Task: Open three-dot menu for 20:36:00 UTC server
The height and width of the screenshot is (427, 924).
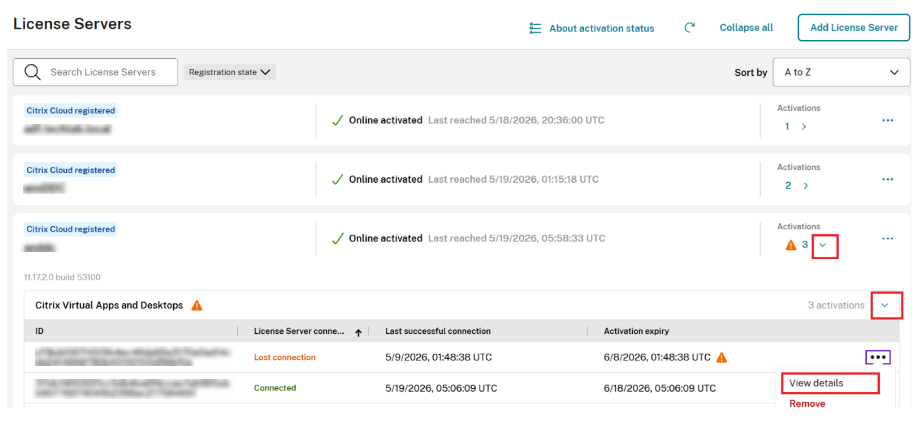Action: tap(887, 120)
